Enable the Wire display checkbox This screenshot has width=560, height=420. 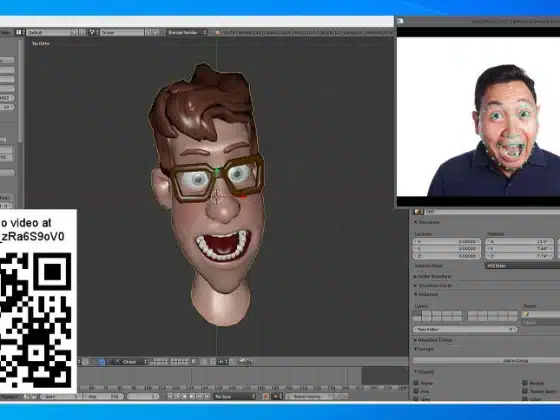(x=416, y=399)
